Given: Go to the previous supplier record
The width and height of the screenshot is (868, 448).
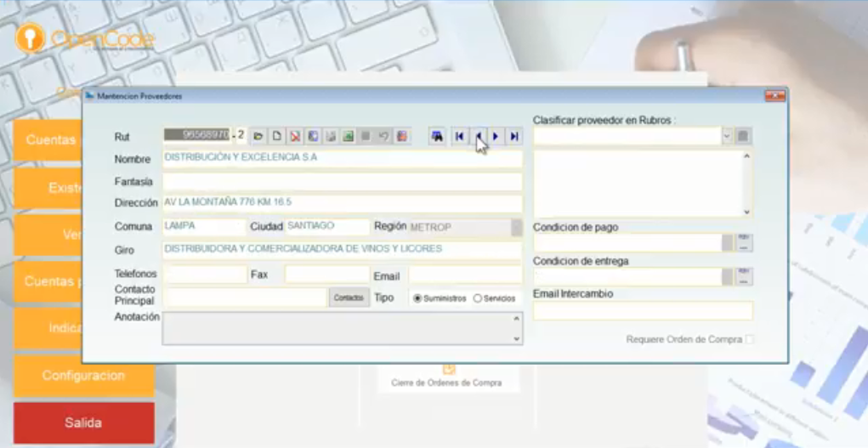Looking at the screenshot, I should [478, 136].
